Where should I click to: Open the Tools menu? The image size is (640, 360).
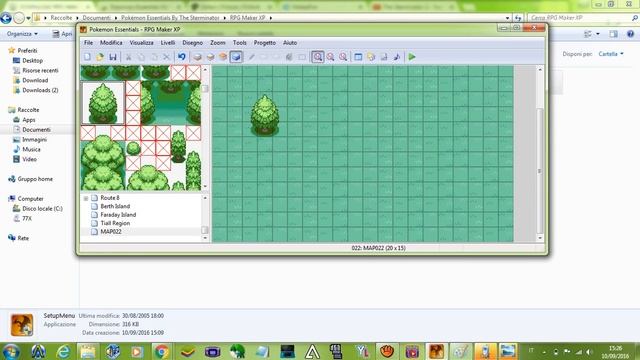240,43
